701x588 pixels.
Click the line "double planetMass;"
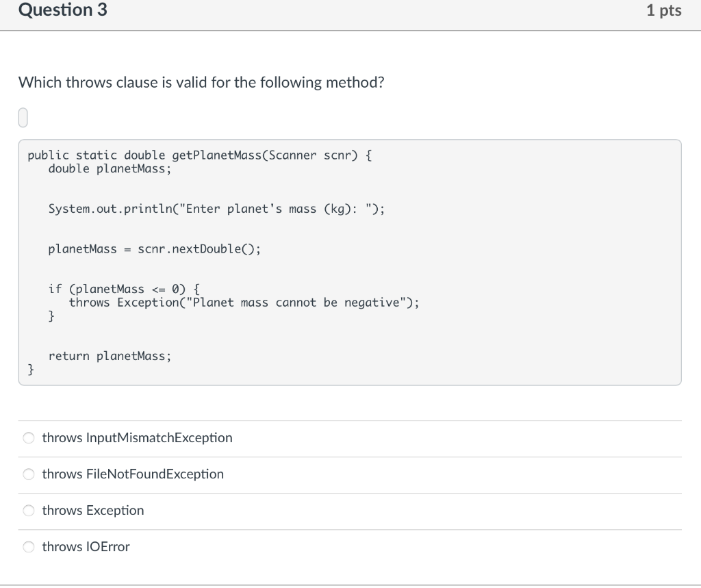click(110, 168)
